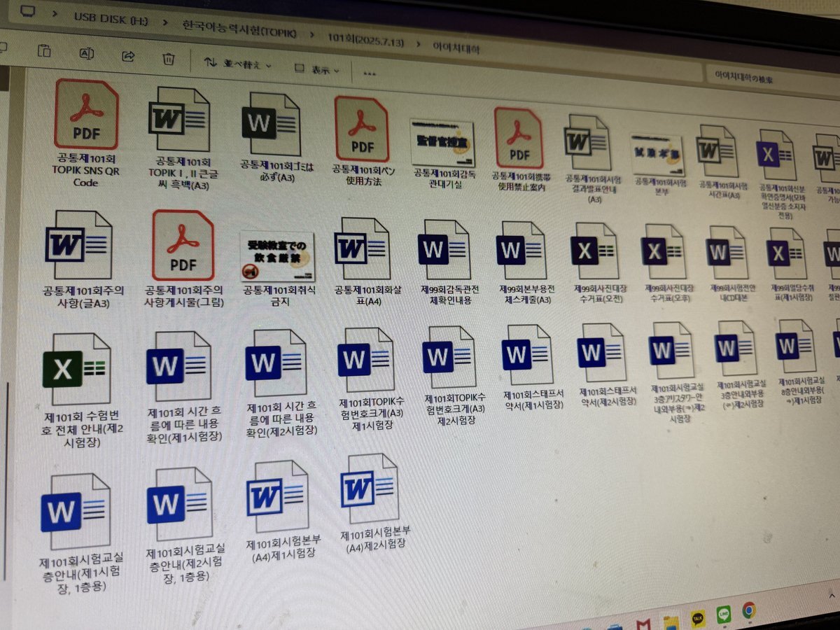This screenshot has height=630, width=840.
Task: Click the Paste clipboard icon in toolbar
Action: (x=44, y=51)
